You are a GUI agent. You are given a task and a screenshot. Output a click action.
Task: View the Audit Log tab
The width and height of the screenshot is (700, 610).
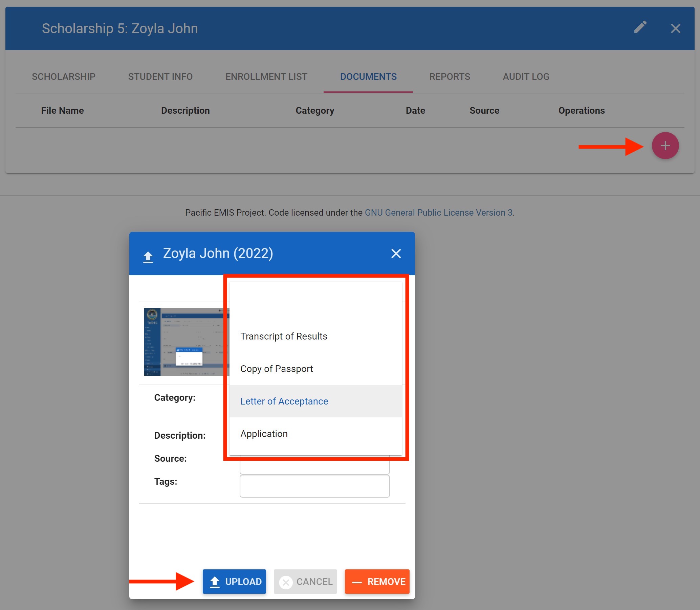coord(526,77)
